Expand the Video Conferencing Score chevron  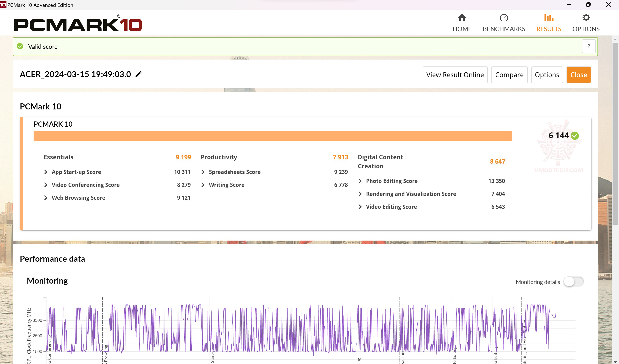(x=46, y=185)
